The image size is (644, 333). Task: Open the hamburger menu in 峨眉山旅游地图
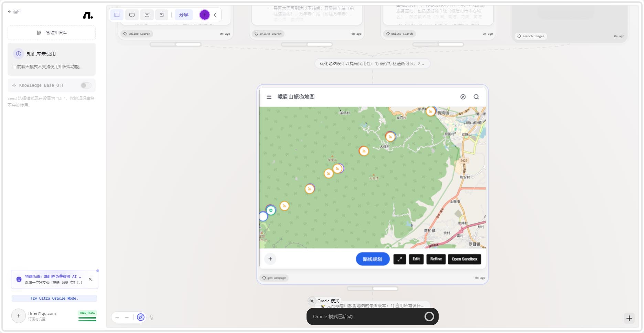pos(269,97)
